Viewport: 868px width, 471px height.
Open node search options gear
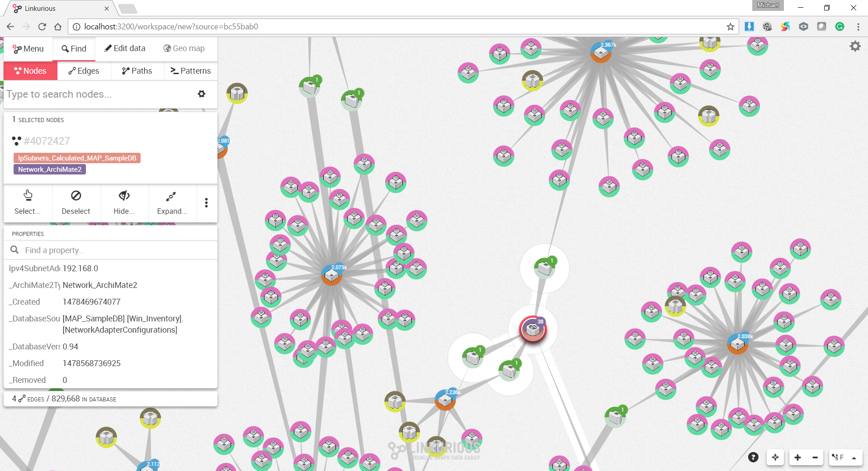coord(202,94)
